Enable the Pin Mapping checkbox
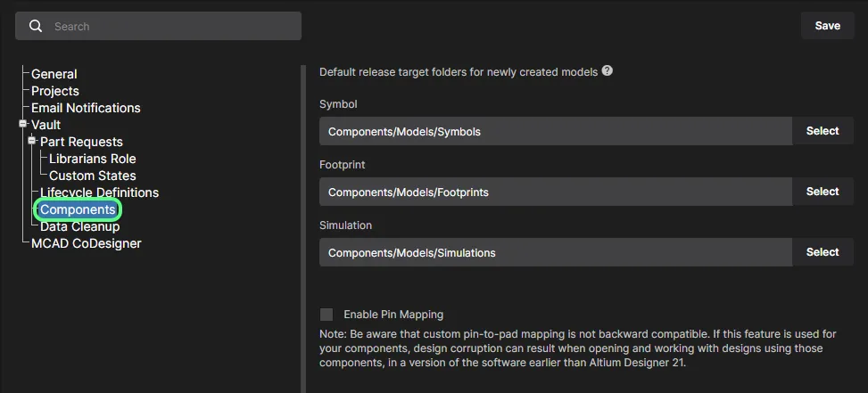 tap(327, 315)
